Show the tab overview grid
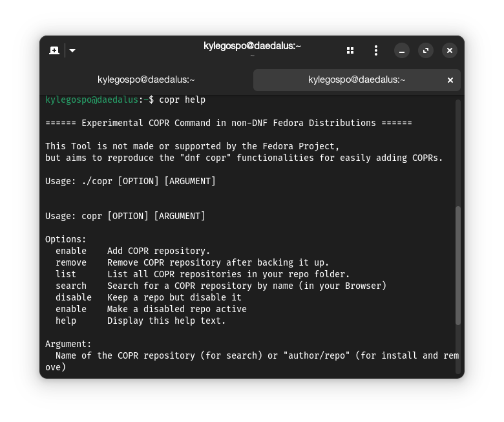This screenshot has height=422, width=504. pyautogui.click(x=350, y=50)
